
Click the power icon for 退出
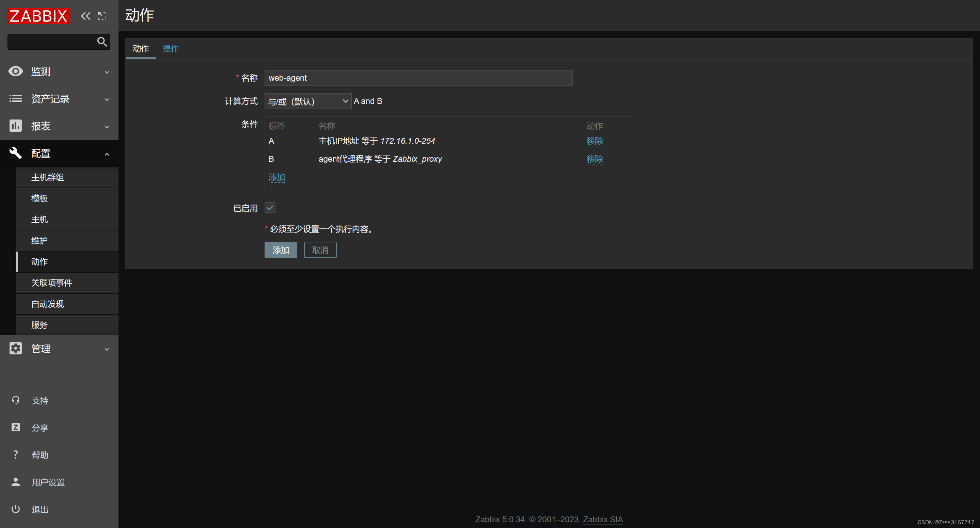click(16, 509)
